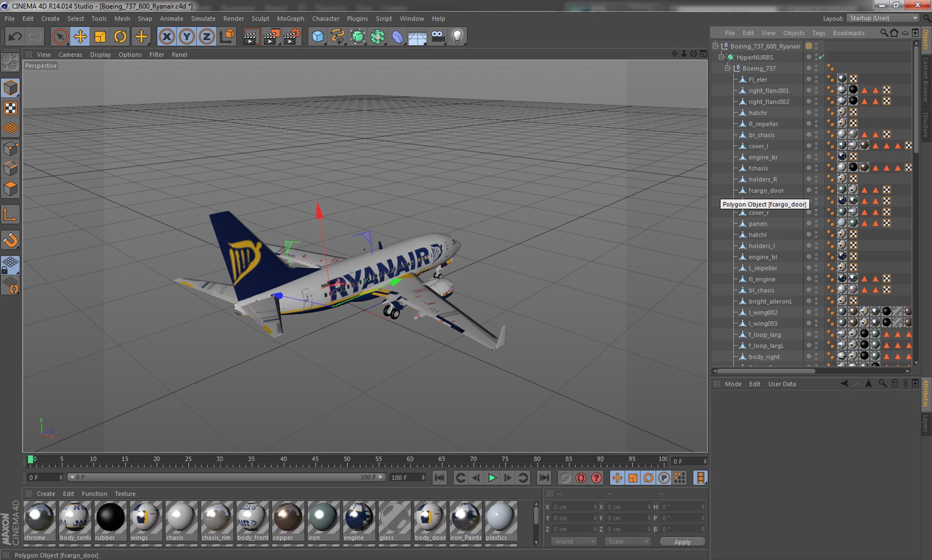
Task: Select the Scale tool
Action: click(100, 36)
